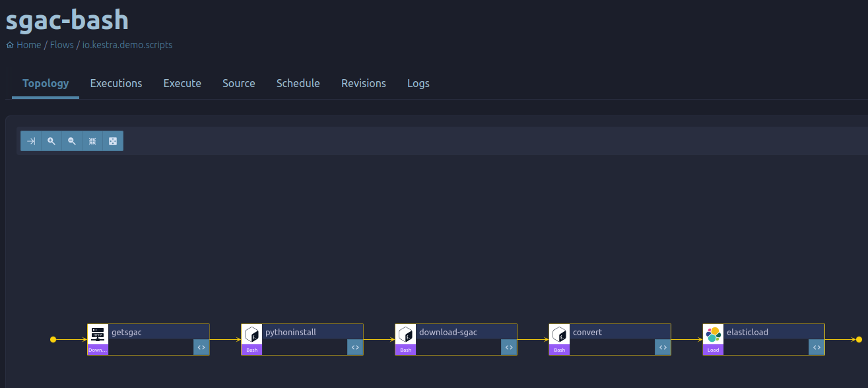Open io.kestra.demo.scripts namespace link
Viewport: 868px width, 388px height.
tap(127, 45)
